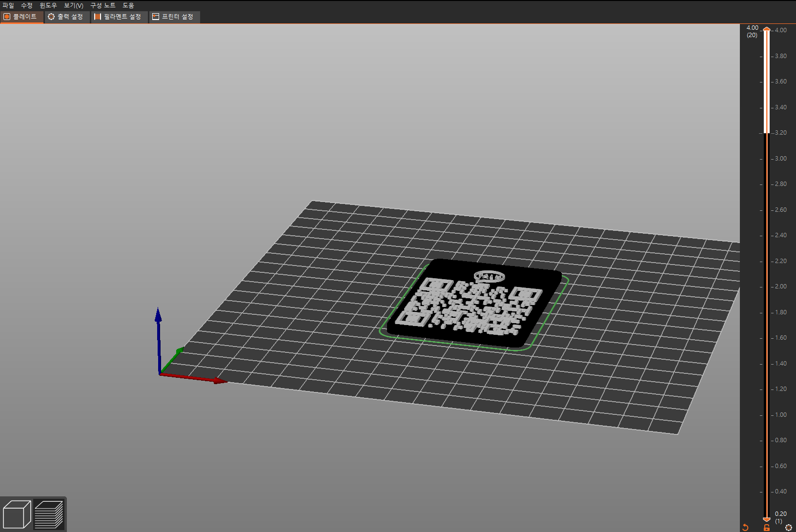Switch to the 프린터 설정 tab
The height and width of the screenshot is (532, 796).
click(174, 17)
